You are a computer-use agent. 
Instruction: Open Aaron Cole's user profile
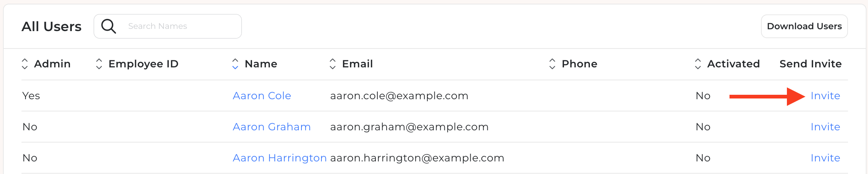(x=262, y=96)
